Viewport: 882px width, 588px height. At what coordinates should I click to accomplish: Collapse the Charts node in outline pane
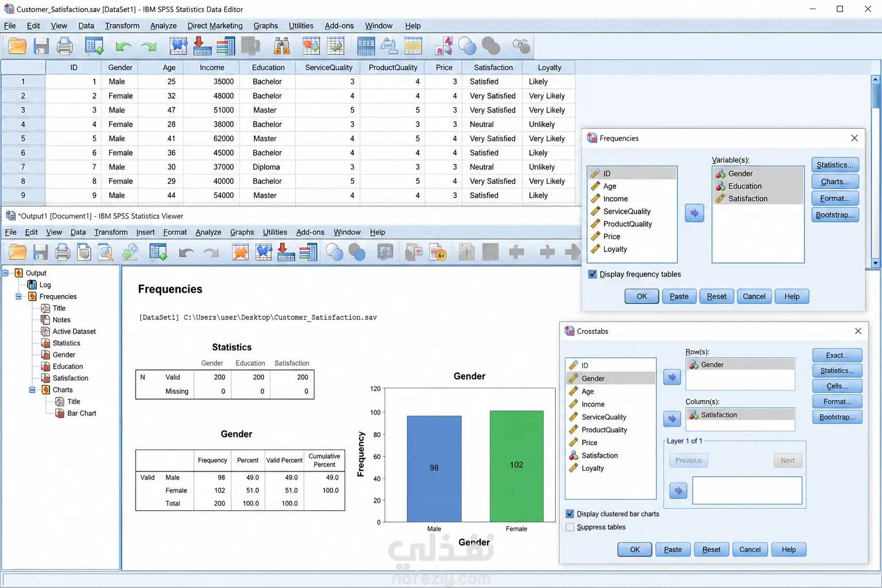[x=32, y=390]
